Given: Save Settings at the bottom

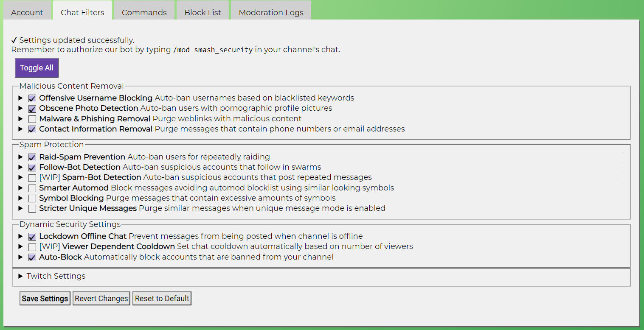Looking at the screenshot, I should 45,299.
